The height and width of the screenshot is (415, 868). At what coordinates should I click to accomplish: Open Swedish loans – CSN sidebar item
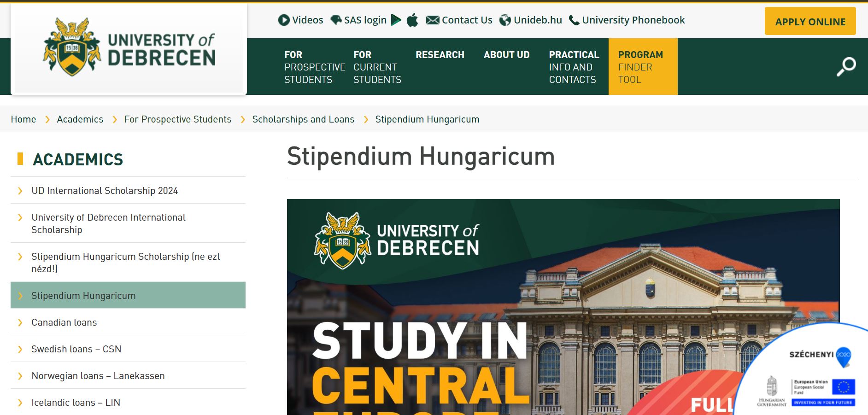pos(128,349)
